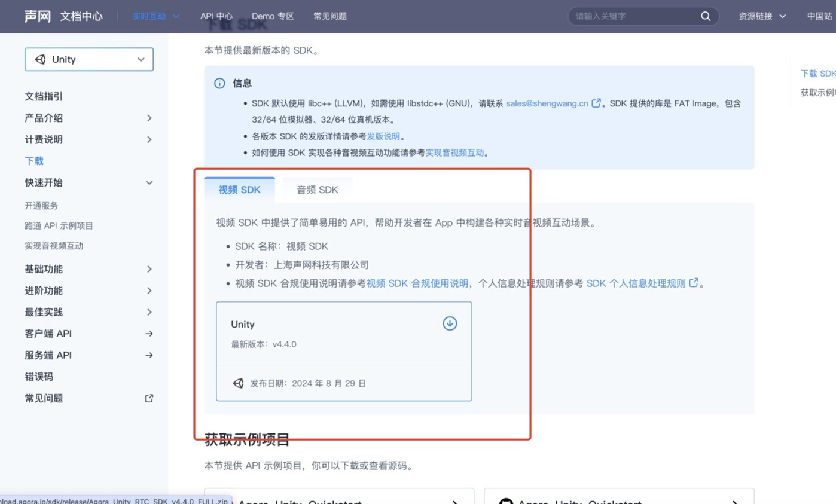Click the Unity v4.4.0 download card
Screen dimensions: 836x504
point(344,351)
